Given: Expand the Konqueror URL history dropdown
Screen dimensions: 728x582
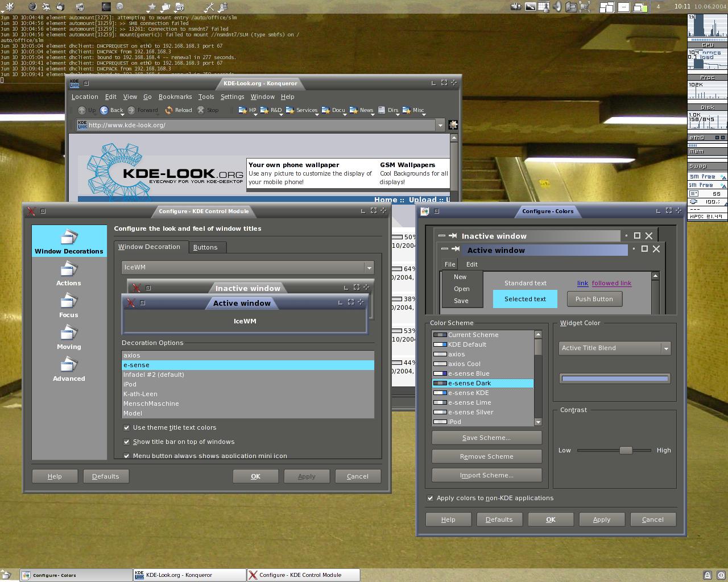Looking at the screenshot, I should tap(440, 125).
